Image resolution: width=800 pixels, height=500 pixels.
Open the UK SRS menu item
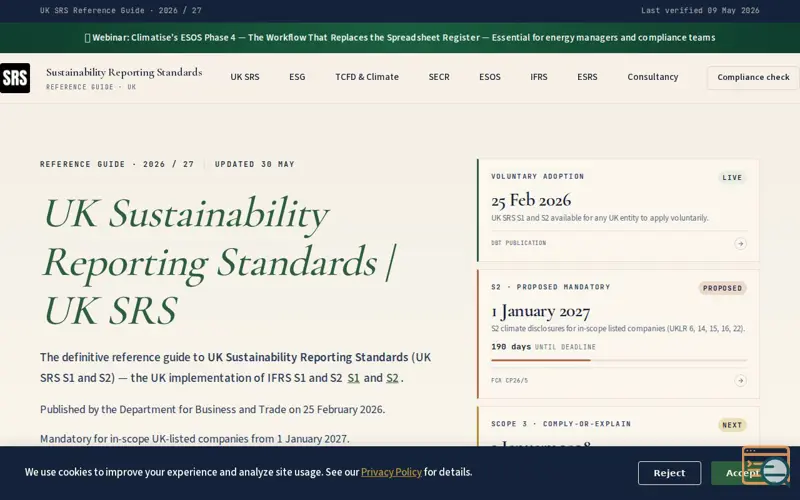tap(245, 77)
